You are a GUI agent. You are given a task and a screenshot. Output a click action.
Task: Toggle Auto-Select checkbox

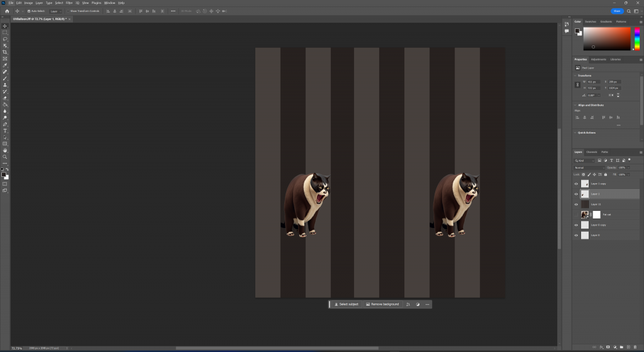pos(29,11)
